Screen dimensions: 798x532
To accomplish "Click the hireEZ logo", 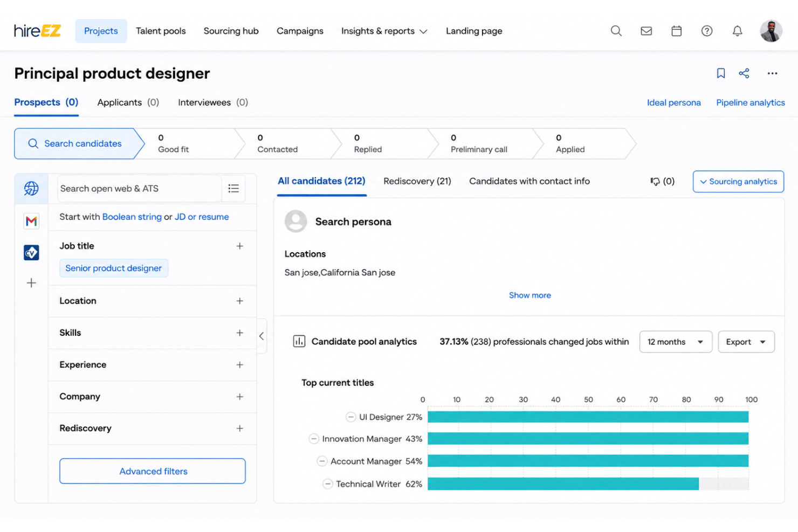I will (x=37, y=31).
